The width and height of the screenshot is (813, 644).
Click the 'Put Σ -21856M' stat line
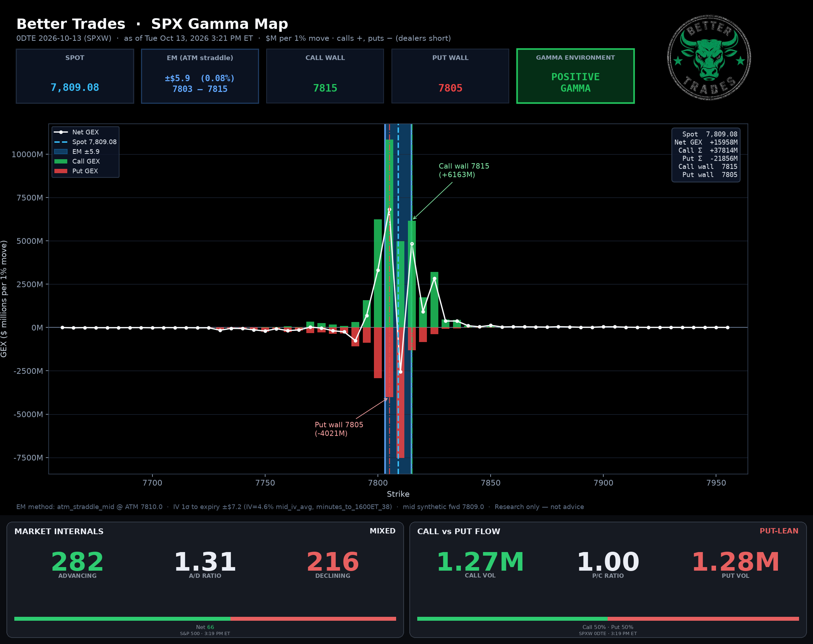click(x=710, y=158)
